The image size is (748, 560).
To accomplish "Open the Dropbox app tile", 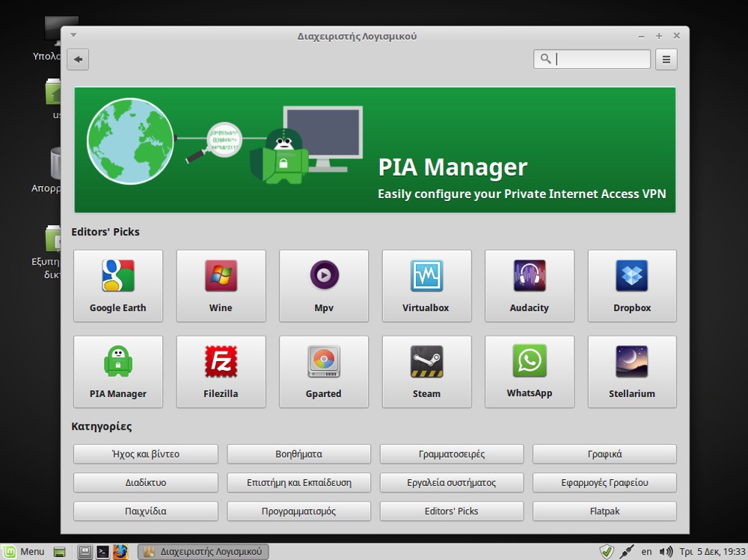I will coord(632,286).
